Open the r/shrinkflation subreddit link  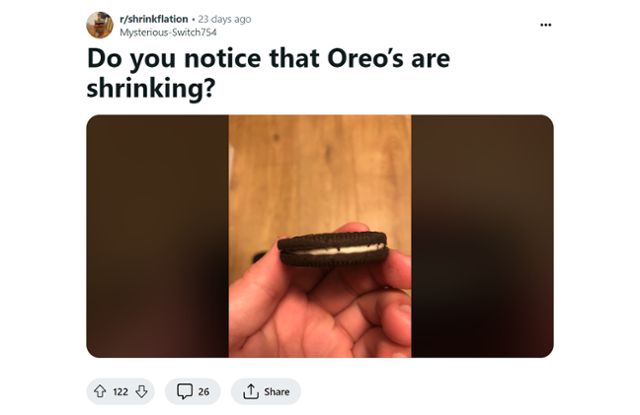click(x=153, y=19)
